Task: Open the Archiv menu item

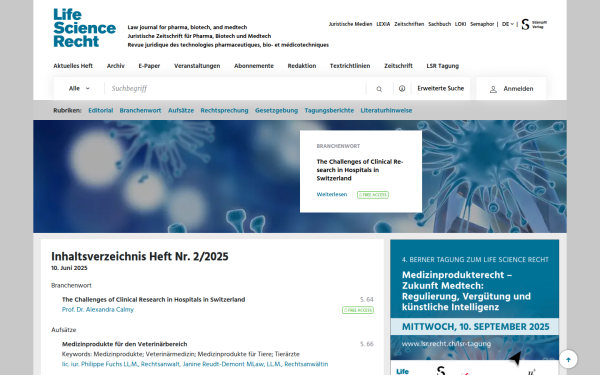Action: pyautogui.click(x=116, y=66)
